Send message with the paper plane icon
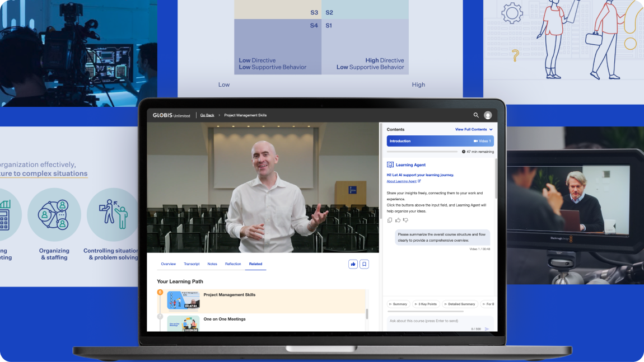 pyautogui.click(x=487, y=329)
